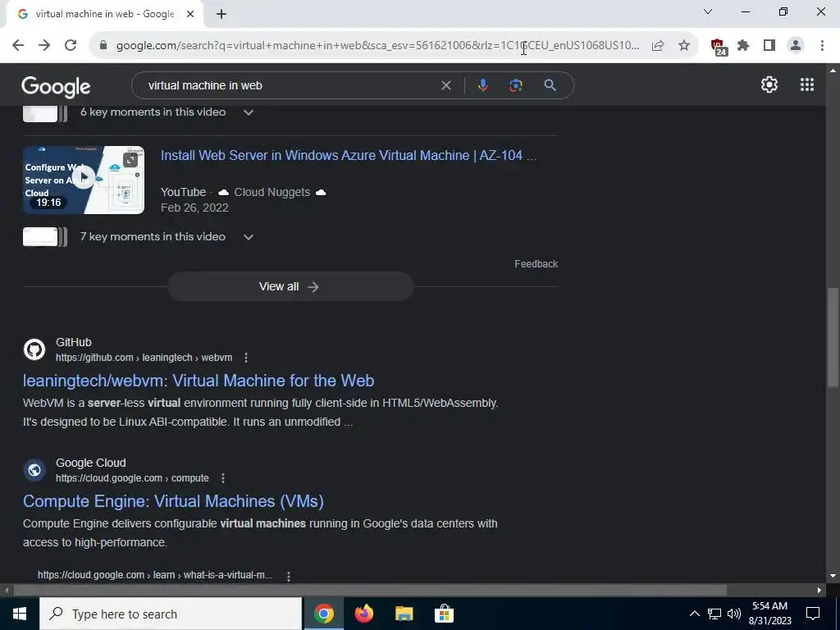This screenshot has width=840, height=630.
Task: Click the Chrome address bar URL
Action: tap(377, 46)
